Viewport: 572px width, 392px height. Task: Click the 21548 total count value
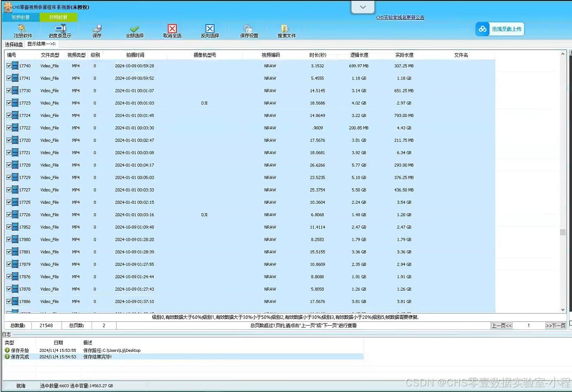click(x=46, y=326)
